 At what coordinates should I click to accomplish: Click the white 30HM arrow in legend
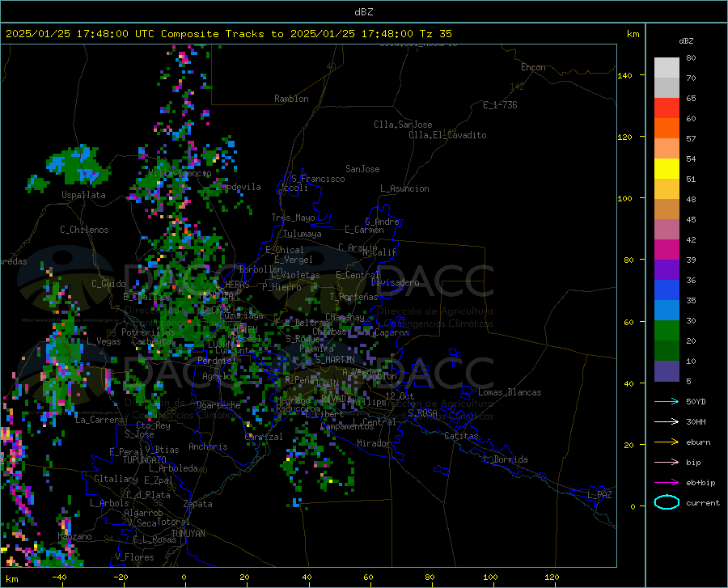(x=667, y=422)
